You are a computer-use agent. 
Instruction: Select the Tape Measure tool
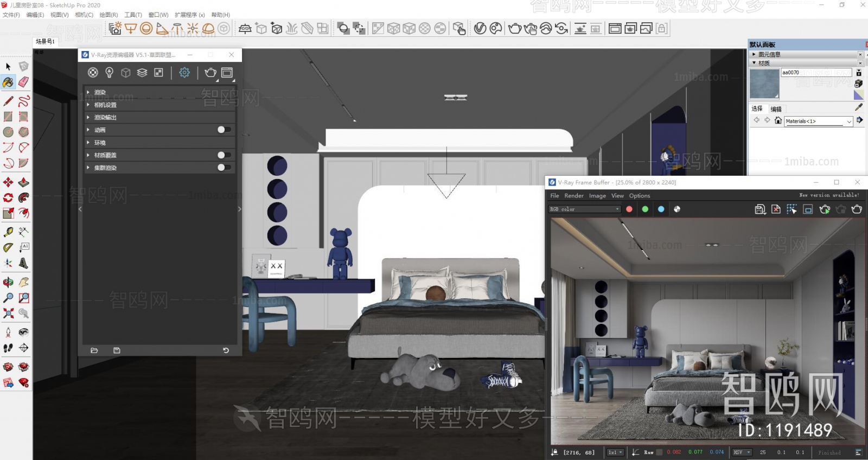coord(8,232)
